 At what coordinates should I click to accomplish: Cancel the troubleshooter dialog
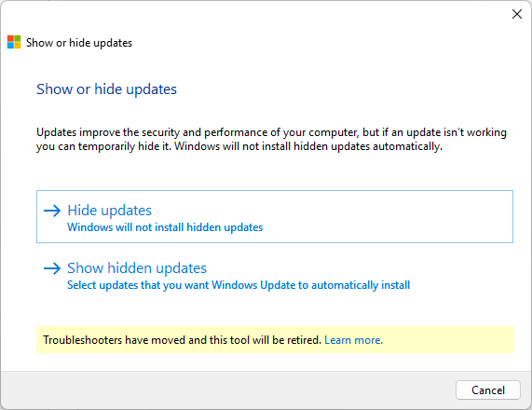click(488, 390)
